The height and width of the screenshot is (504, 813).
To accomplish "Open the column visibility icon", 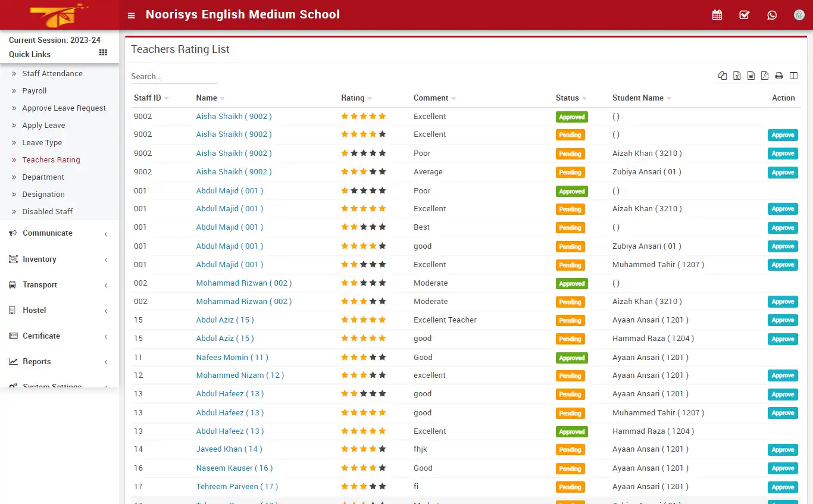I will [x=793, y=76].
